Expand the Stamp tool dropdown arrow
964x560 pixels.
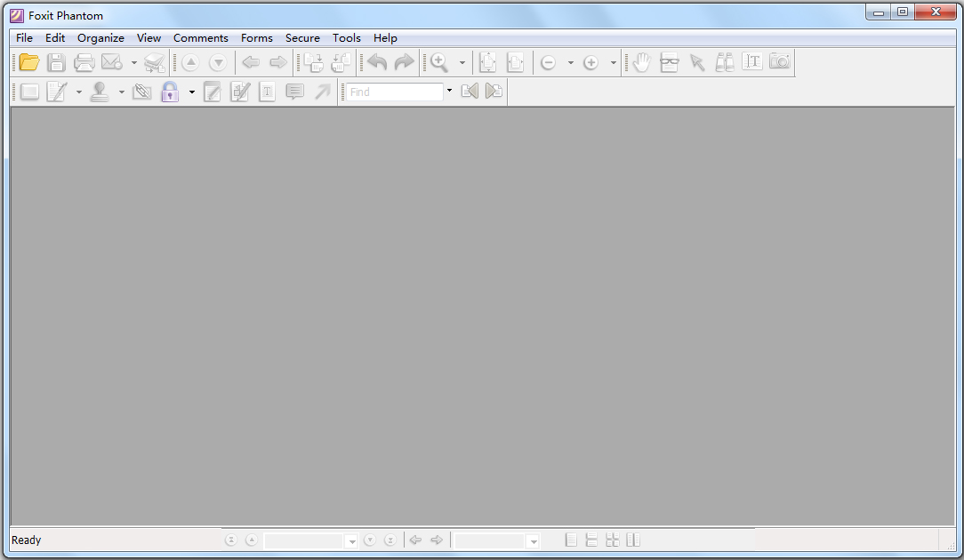tap(121, 92)
